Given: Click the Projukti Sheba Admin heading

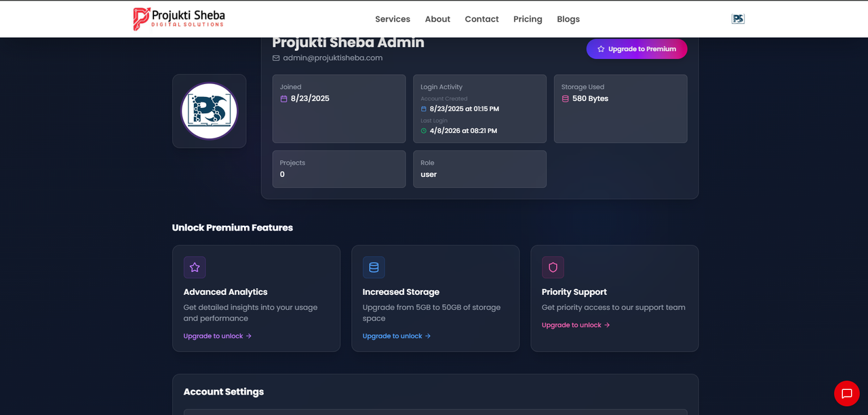Looking at the screenshot, I should 349,43.
